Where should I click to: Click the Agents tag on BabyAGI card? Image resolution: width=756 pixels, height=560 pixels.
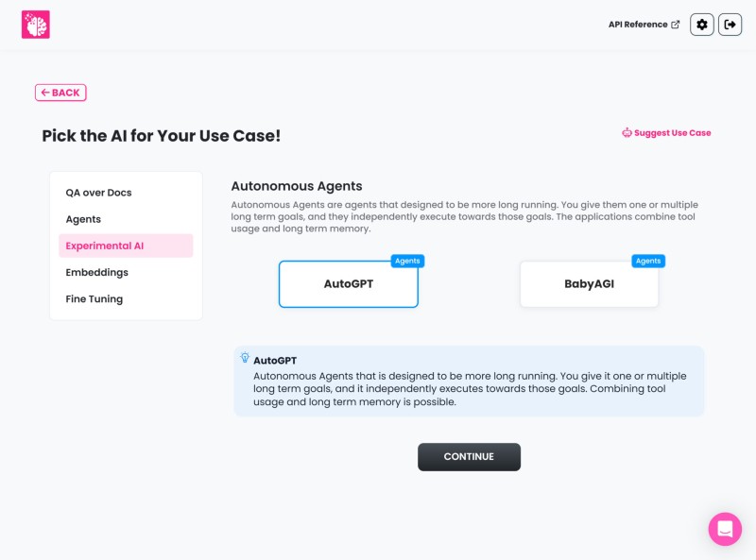pyautogui.click(x=648, y=261)
